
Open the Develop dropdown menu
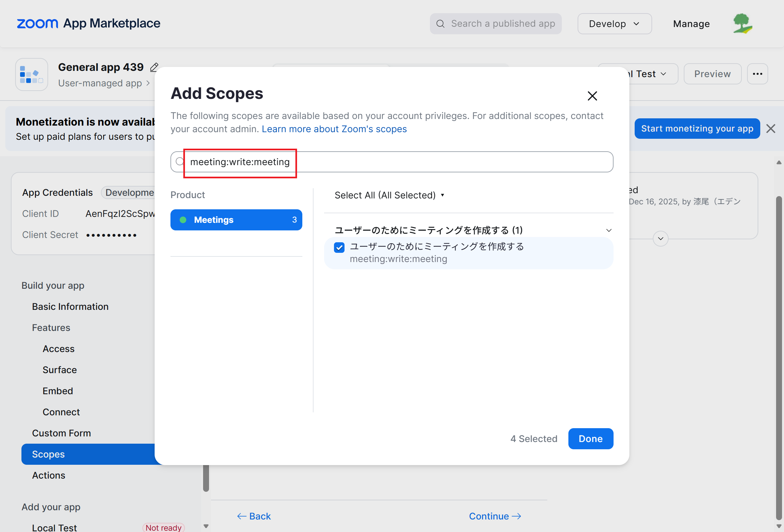coord(614,24)
